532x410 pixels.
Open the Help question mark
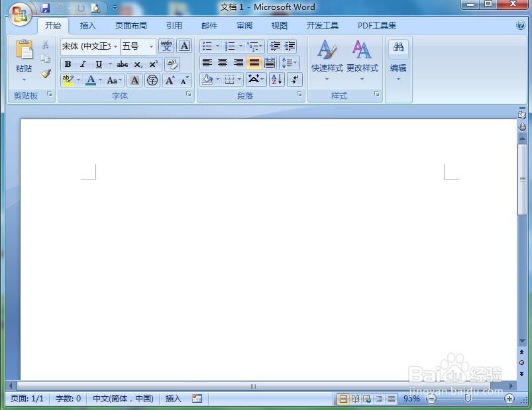pyautogui.click(x=521, y=25)
